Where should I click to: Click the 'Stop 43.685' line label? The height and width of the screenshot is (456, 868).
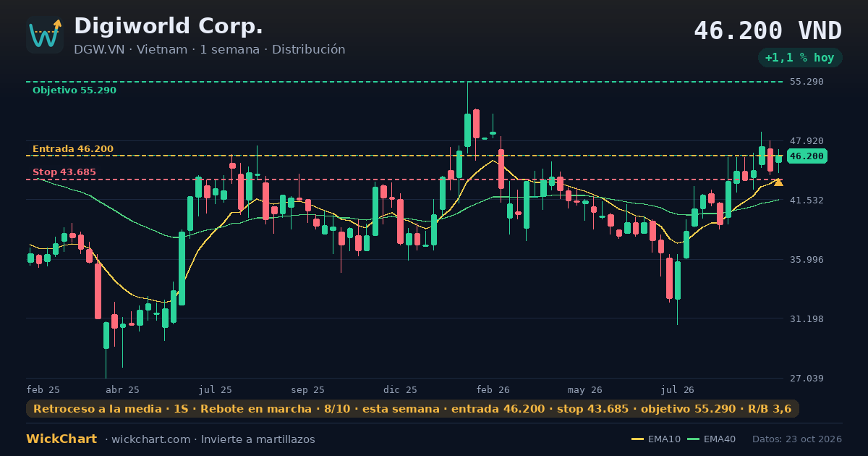[64, 172]
